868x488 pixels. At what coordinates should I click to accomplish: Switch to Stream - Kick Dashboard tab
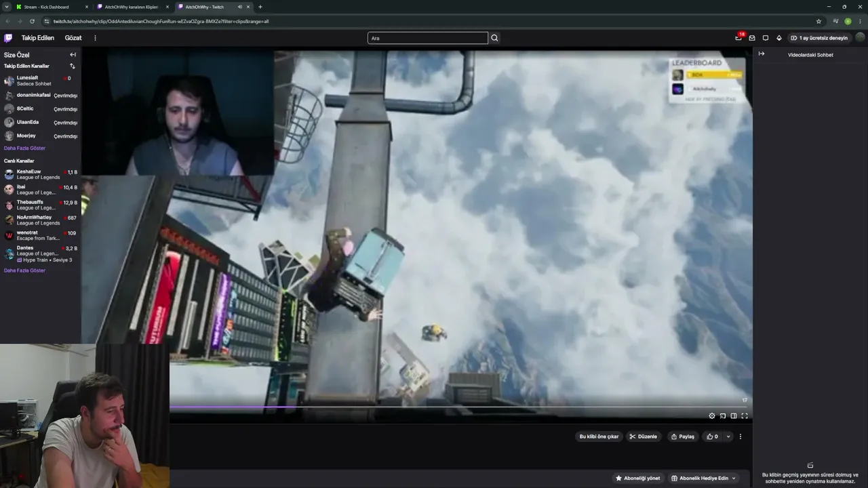52,7
